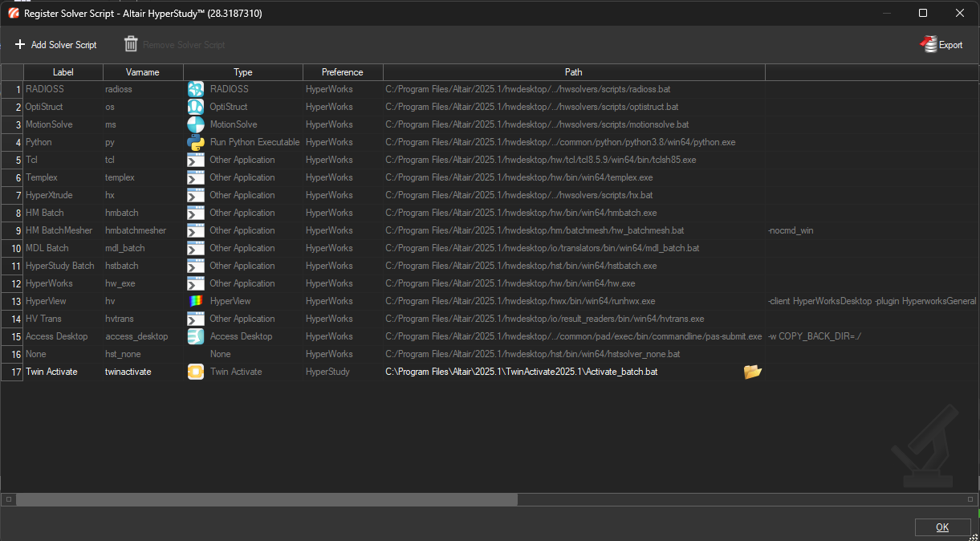Click the HyperView rainbow type icon
Screen dimensions: 980x541
196,301
